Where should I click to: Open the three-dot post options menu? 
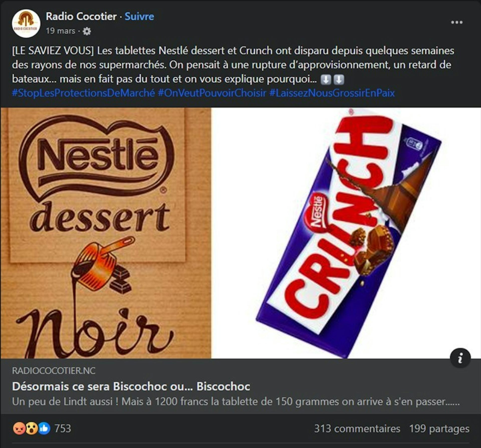(457, 22)
